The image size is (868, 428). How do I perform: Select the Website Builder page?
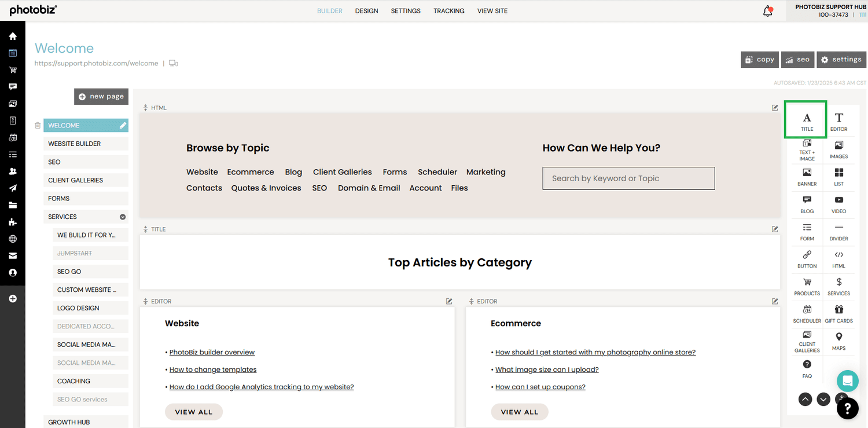(86, 144)
